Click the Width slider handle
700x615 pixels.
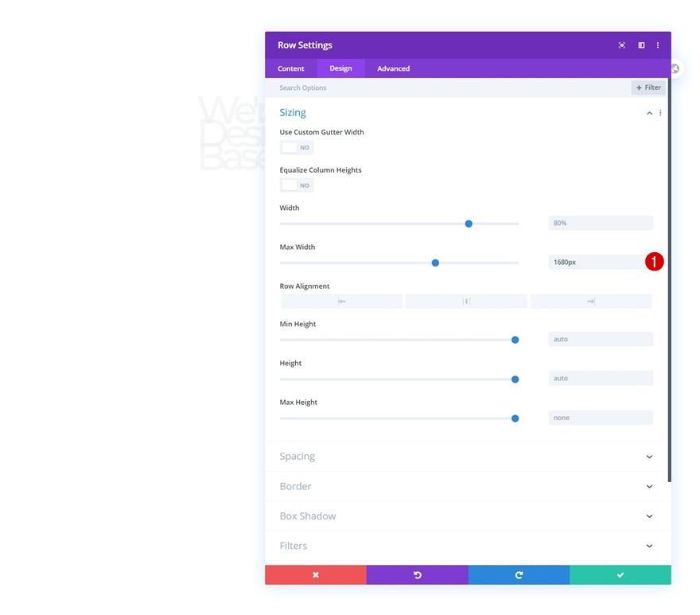(x=469, y=224)
